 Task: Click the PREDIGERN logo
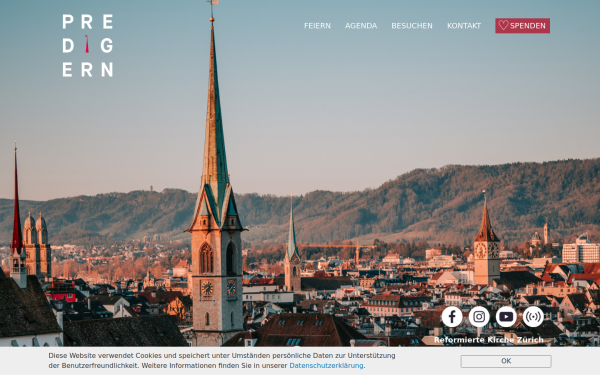(x=88, y=46)
